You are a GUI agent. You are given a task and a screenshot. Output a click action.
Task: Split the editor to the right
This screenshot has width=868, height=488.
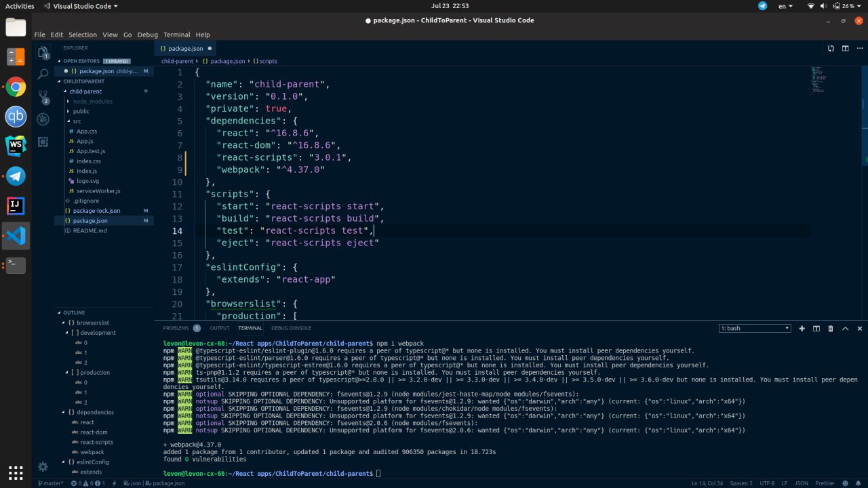845,48
